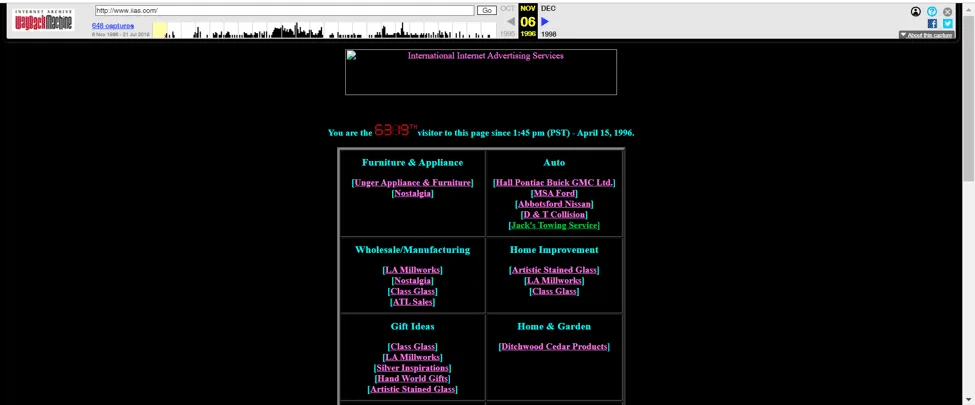Open Ditchwood Cedar Products link
Viewport: 975px width, 405px height.
pos(554,347)
